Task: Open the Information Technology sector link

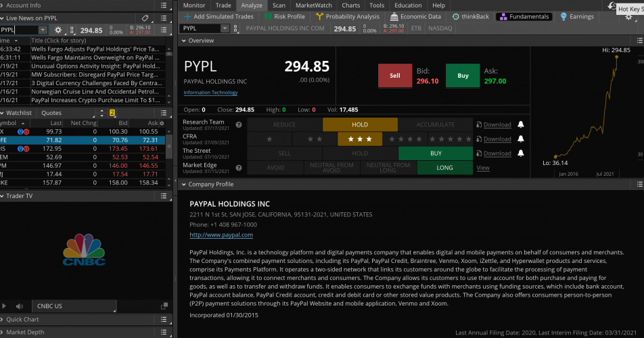Action: point(210,93)
